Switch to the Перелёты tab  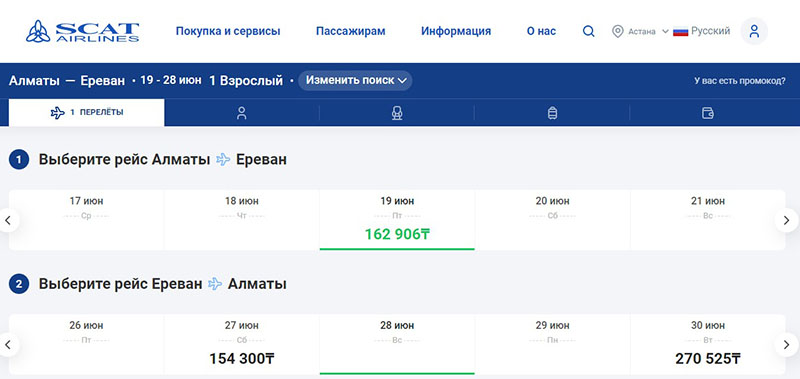(x=87, y=112)
